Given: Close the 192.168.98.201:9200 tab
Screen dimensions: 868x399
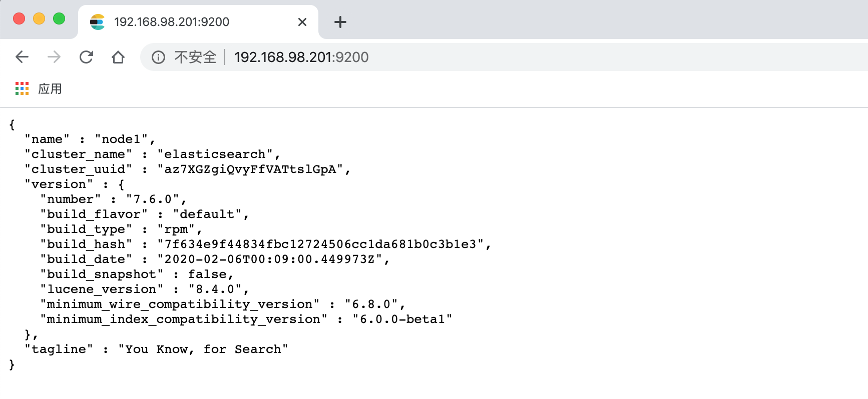Looking at the screenshot, I should 302,22.
